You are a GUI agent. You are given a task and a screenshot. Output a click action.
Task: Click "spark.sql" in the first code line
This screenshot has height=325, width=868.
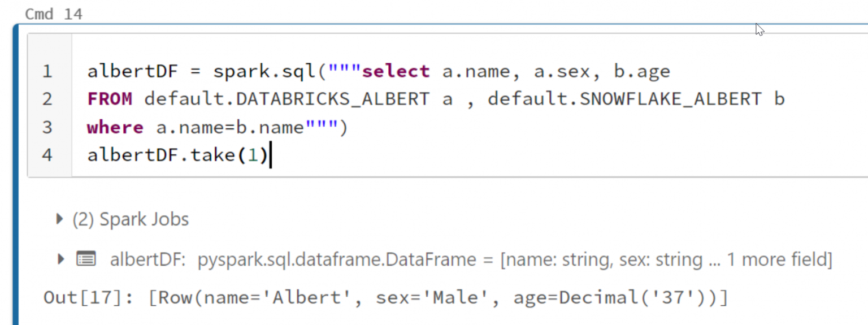(x=264, y=72)
